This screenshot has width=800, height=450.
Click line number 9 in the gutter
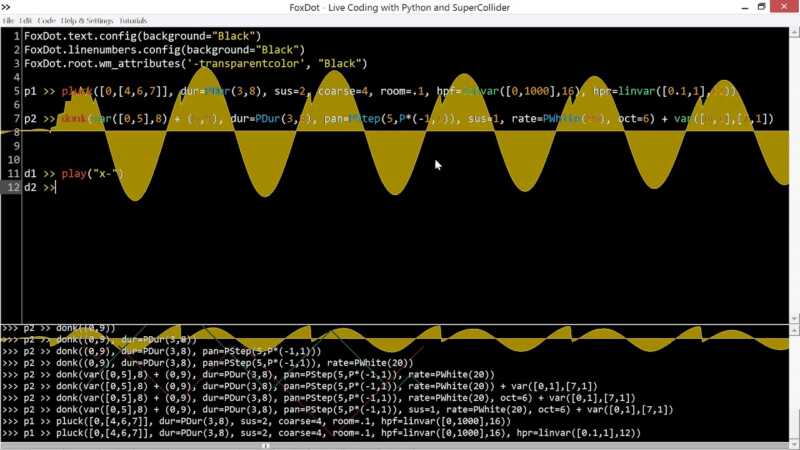tap(16, 146)
